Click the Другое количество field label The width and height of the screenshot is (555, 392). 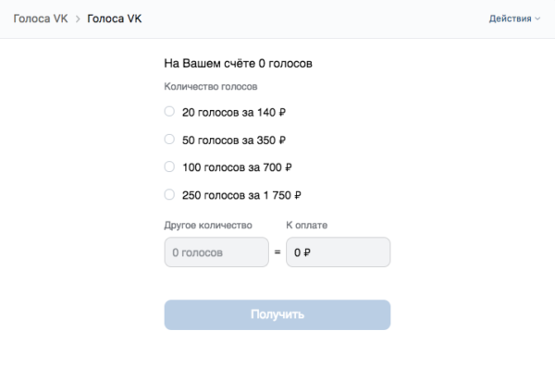click(208, 225)
